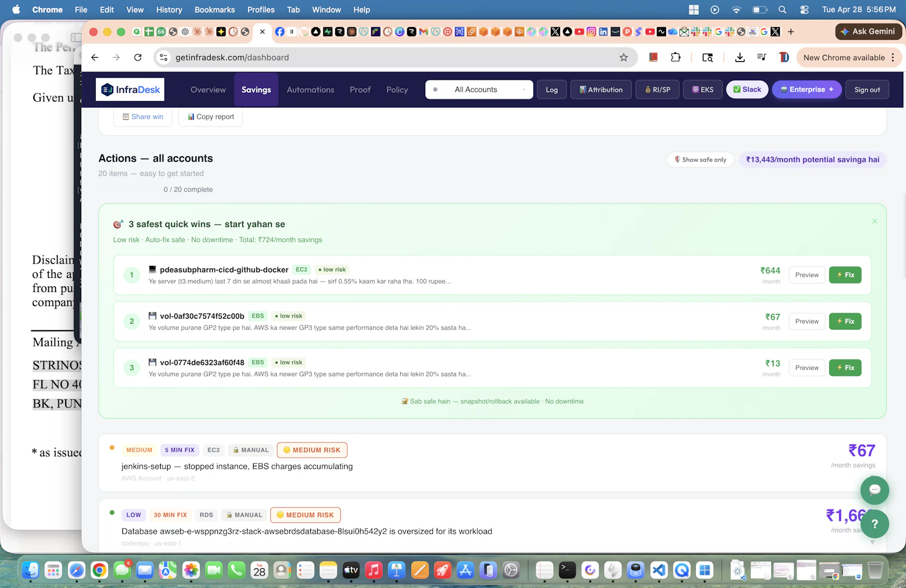
Task: Click the ₹13,443/month potential savings badge
Action: [813, 160]
